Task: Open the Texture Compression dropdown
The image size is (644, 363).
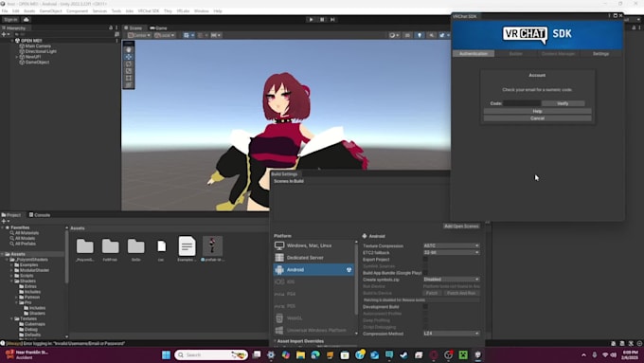Action: [452, 245]
